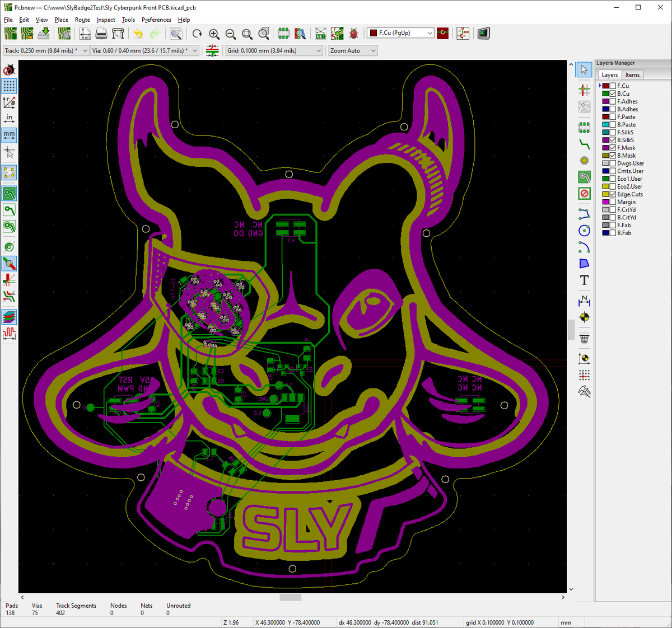Select the Measure tool
This screenshot has width=672, height=628.
point(584,392)
